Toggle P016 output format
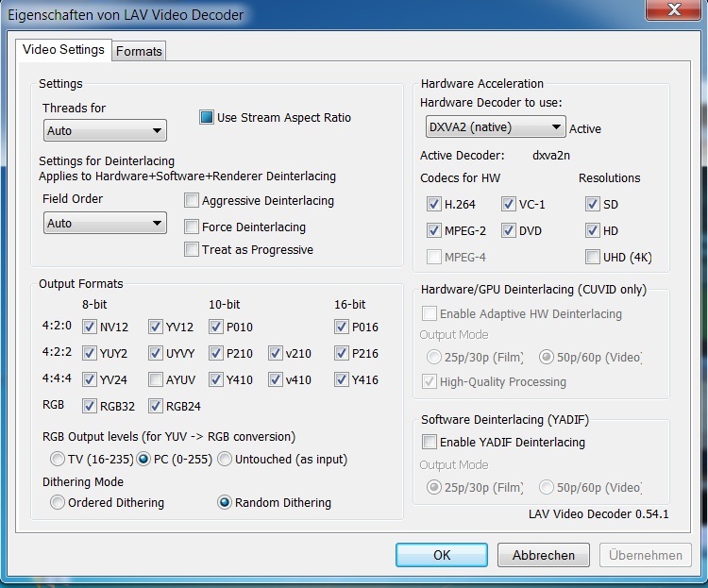Screen dimensions: 708x588 point(342,327)
